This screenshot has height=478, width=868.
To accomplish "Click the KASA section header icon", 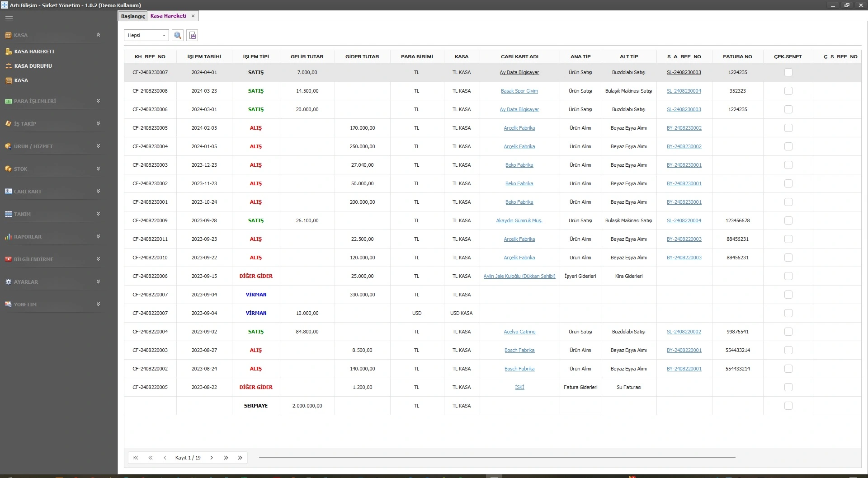I will [8, 35].
